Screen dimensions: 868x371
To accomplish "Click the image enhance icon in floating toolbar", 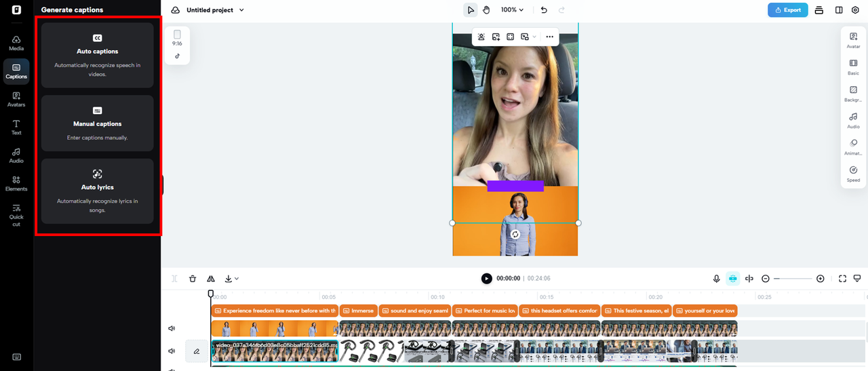I will 496,37.
